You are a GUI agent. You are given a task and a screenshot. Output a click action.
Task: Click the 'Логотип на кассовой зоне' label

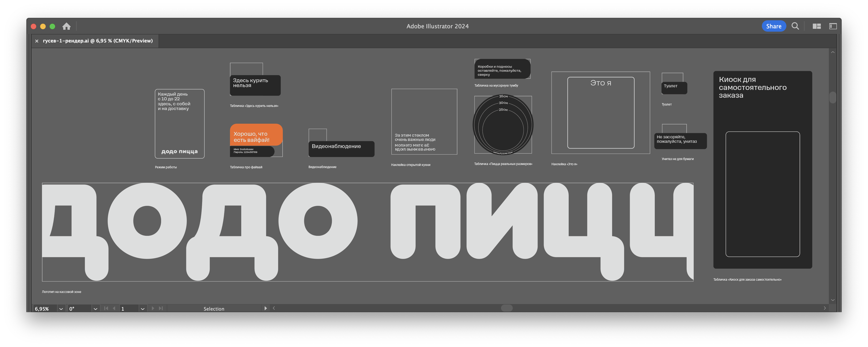(61, 292)
